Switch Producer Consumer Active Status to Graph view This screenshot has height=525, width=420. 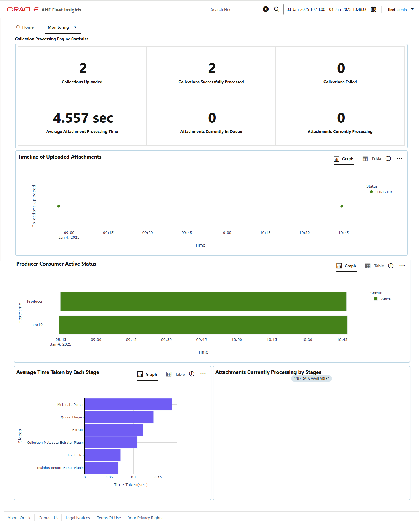click(346, 266)
